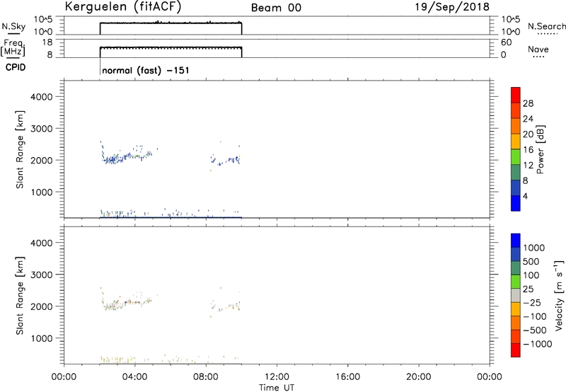The image size is (566, 392).
Task: Click the "16" label on Power colorbar
Action: point(528,150)
